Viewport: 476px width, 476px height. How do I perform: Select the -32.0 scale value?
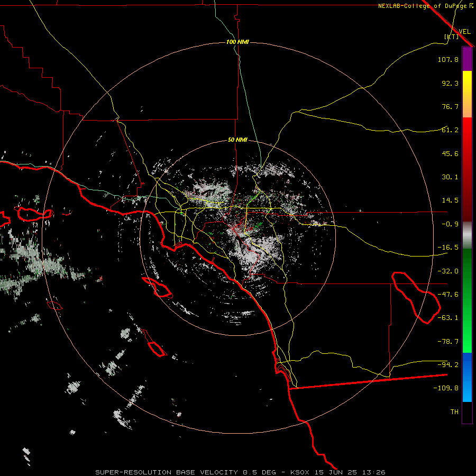(x=448, y=271)
